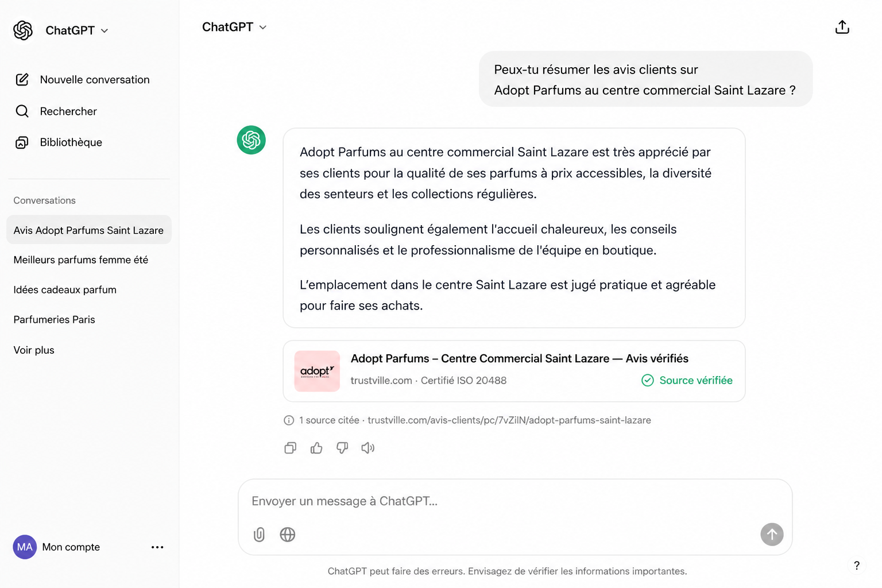
Task: Give the response a thumbs down
Action: (x=342, y=448)
